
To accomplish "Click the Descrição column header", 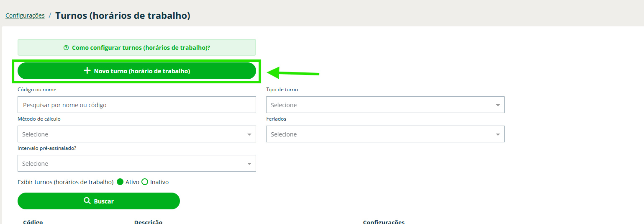I will (x=148, y=221).
